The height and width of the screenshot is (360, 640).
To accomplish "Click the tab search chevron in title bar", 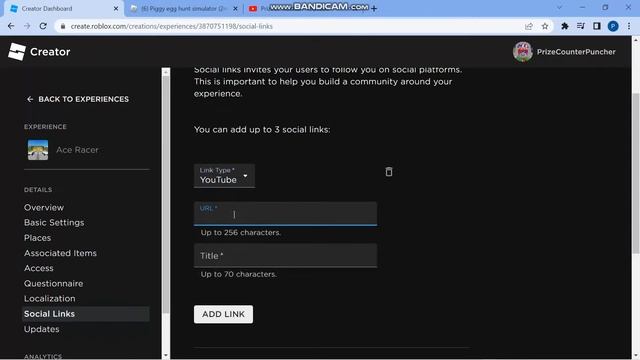I will click(559, 7).
